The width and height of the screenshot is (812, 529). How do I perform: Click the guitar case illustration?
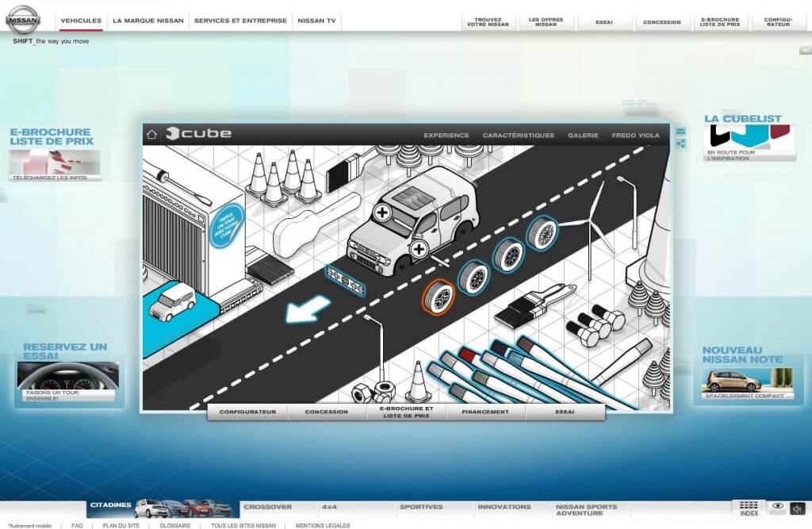tap(317, 224)
